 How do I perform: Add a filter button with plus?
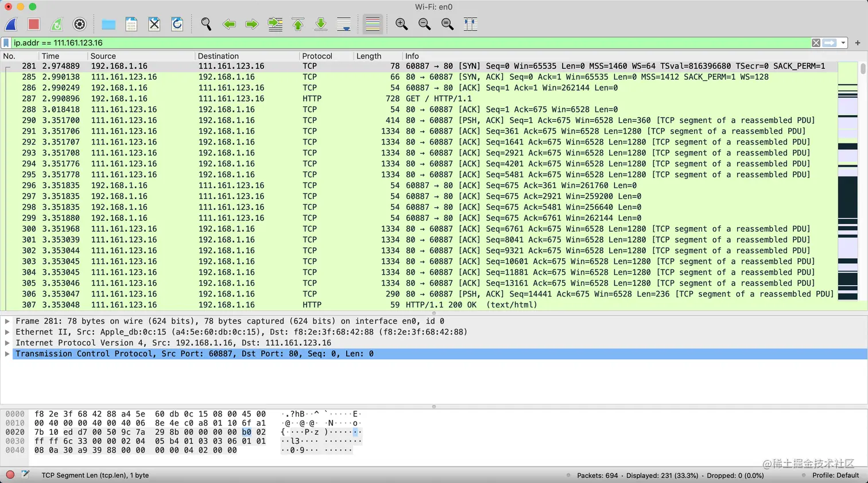pyautogui.click(x=858, y=43)
